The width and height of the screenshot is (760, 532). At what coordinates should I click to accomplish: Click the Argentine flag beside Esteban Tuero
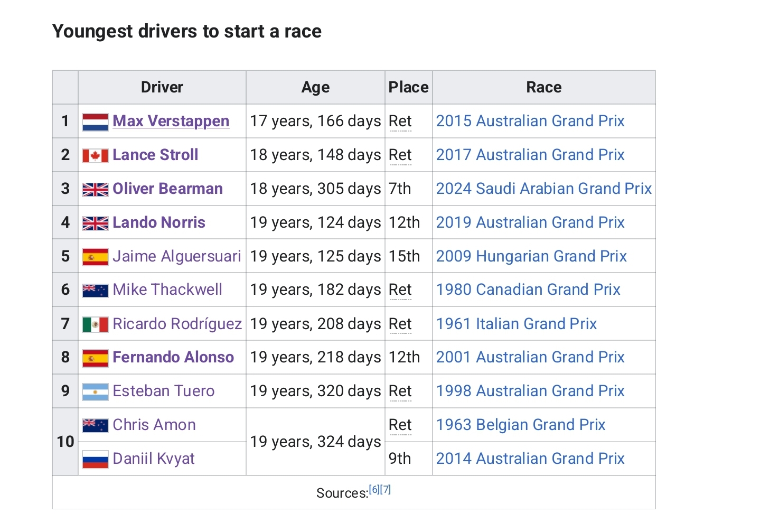[95, 392]
